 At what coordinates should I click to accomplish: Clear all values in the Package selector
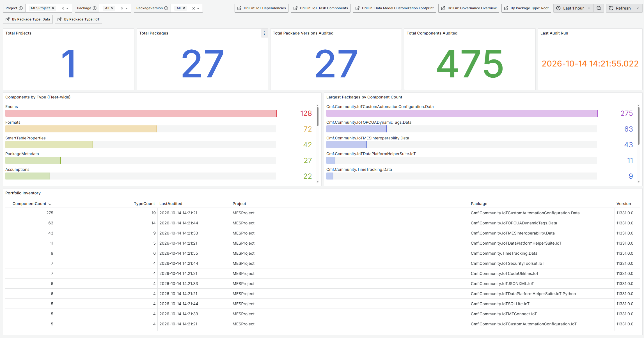[x=122, y=8]
